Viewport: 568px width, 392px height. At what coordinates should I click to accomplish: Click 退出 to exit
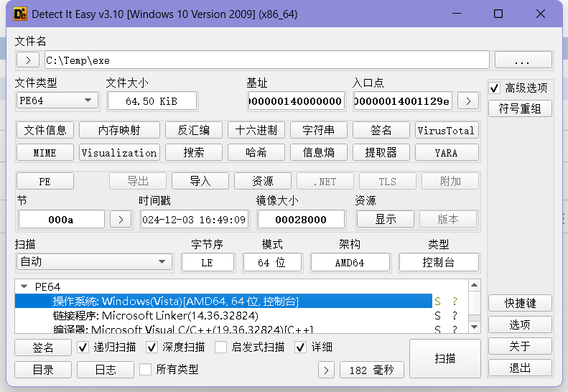(520, 368)
